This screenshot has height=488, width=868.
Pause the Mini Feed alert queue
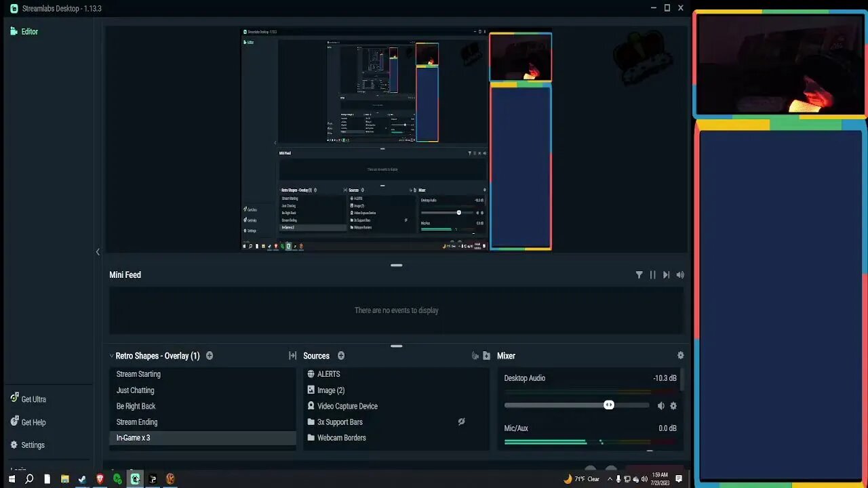[x=652, y=275]
